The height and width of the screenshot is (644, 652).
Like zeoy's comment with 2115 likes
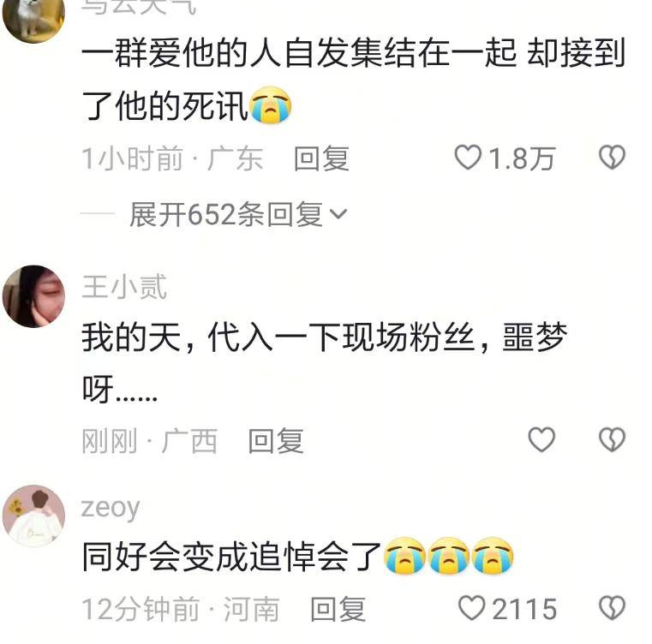coord(471,608)
